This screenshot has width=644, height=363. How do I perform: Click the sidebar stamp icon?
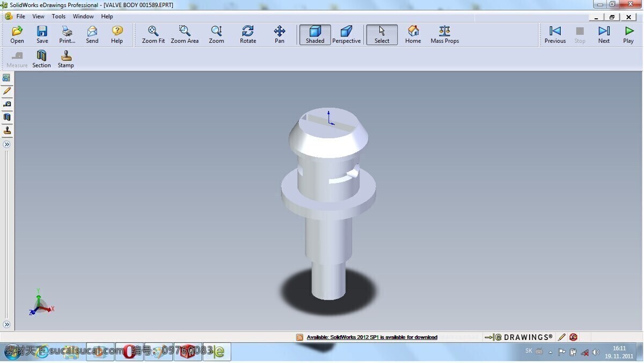point(7,130)
